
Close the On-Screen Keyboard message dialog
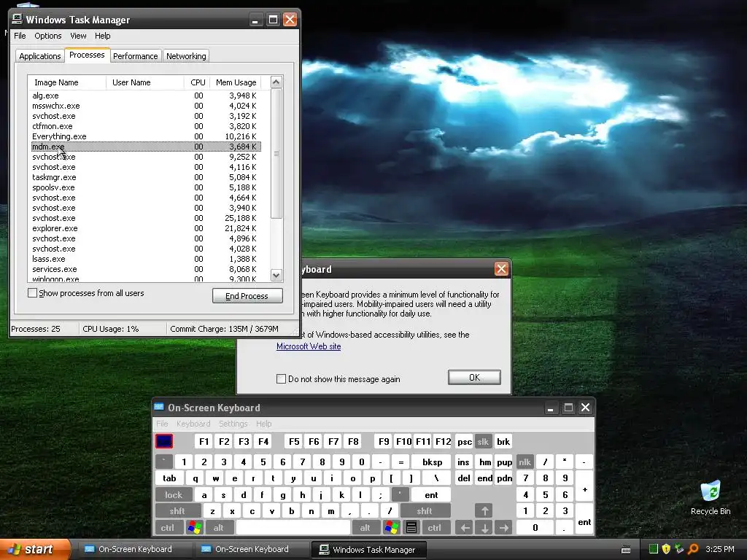click(501, 269)
